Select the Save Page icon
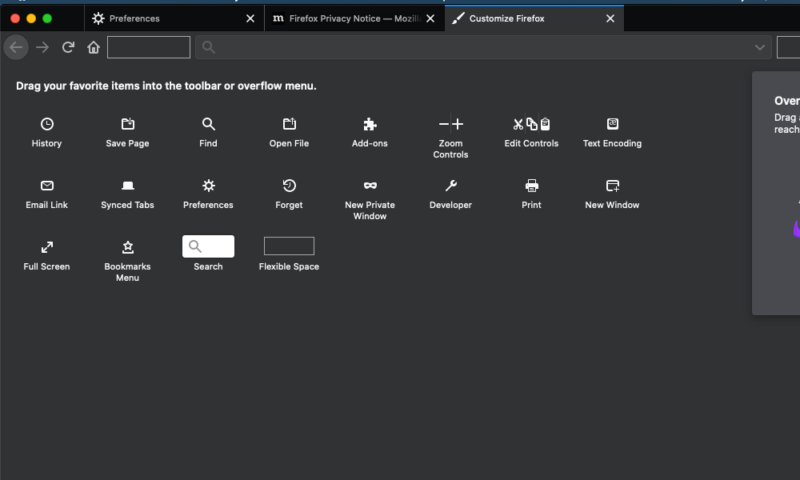Viewport: 800px width, 480px height. pyautogui.click(x=128, y=124)
